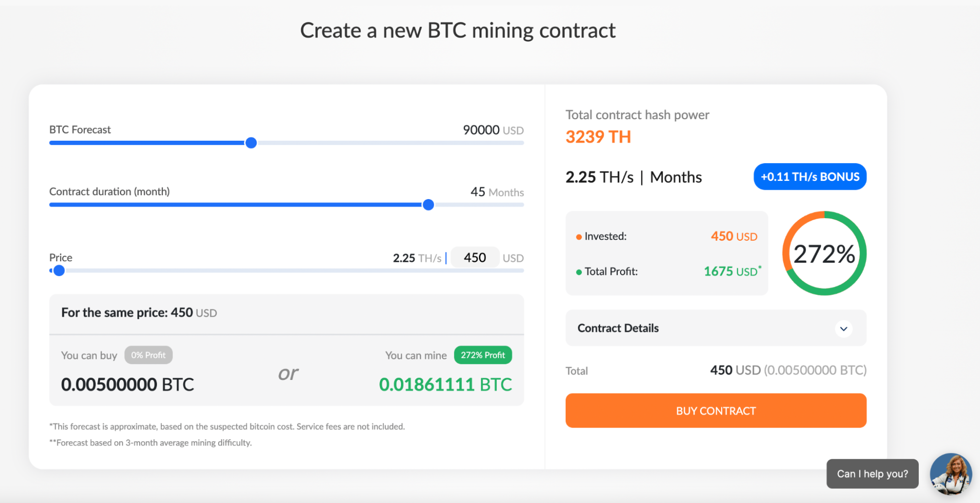Click the 2.25 TH/s Months label
The width and height of the screenshot is (980, 503).
(x=633, y=177)
